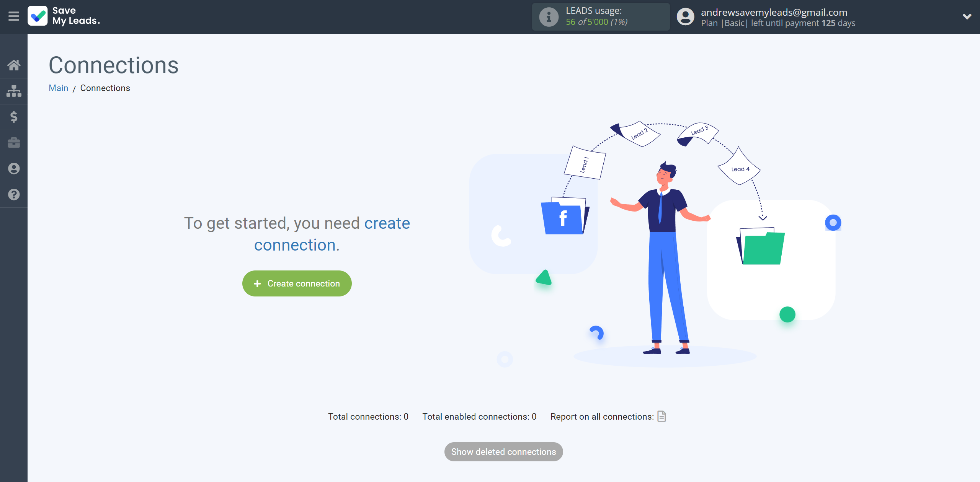Expand the top-right account panel
This screenshot has width=980, height=482.
[965, 17]
